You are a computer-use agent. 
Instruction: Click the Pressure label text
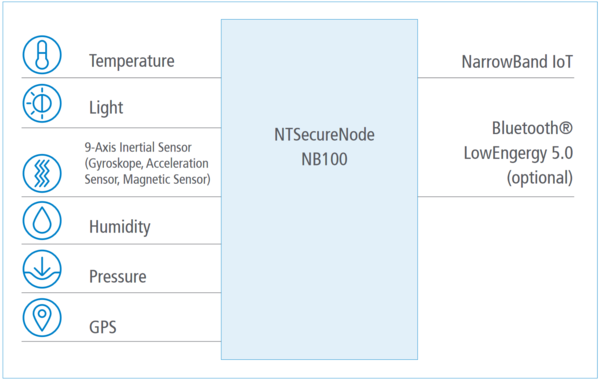117,277
